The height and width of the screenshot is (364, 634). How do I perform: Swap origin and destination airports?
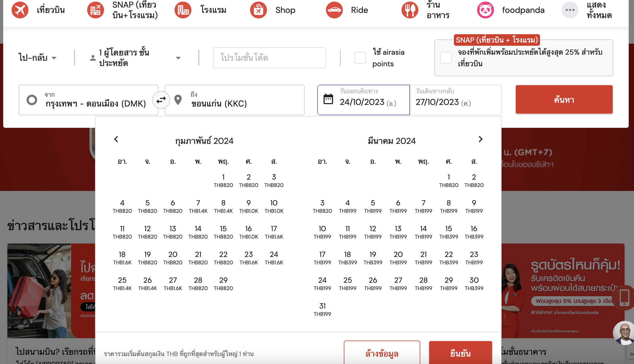coord(161,100)
